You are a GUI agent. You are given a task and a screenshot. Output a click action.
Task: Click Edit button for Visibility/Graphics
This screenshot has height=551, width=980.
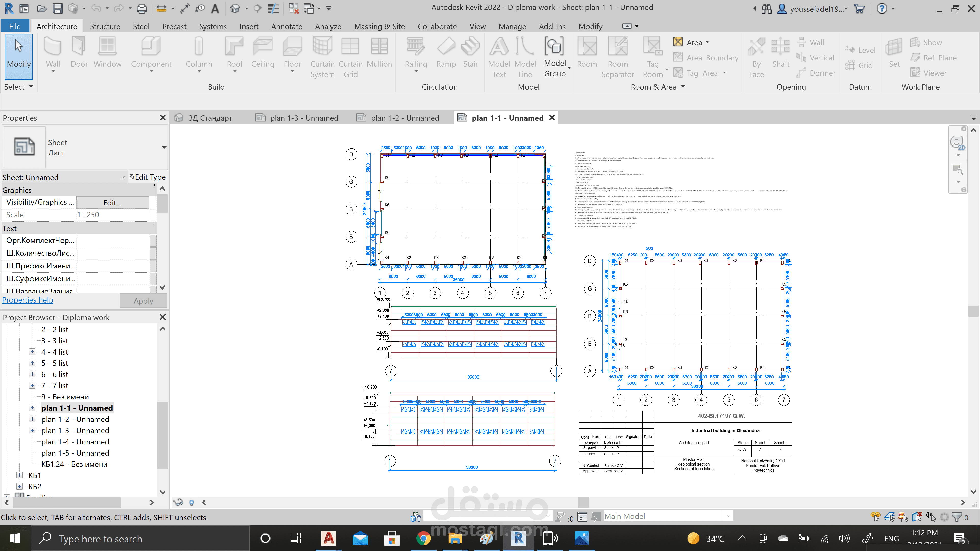(112, 203)
